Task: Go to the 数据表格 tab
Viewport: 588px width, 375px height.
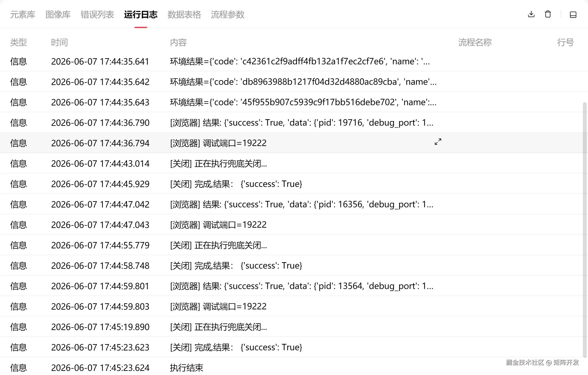Action: coord(184,15)
